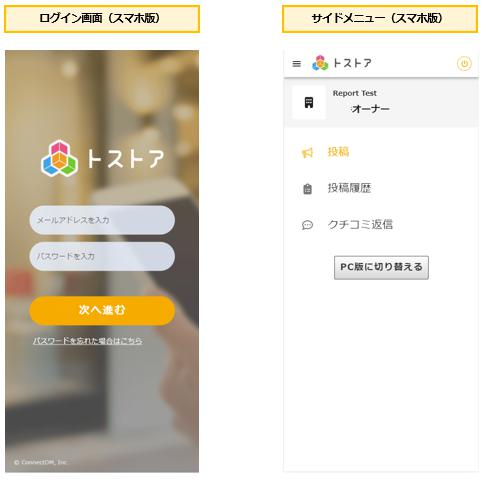Open the パスワードを忘れた場合はこちら link
The image size is (482, 484).
(x=88, y=341)
